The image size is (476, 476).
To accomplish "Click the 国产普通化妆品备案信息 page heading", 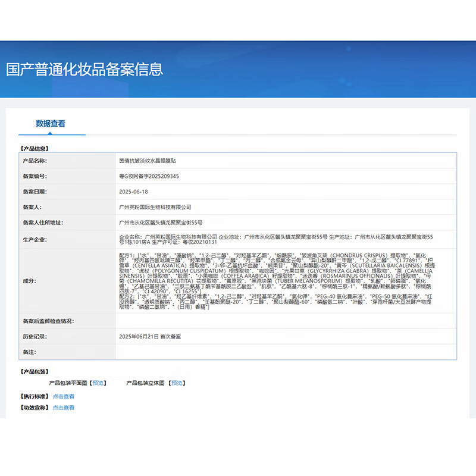I will click(84, 70).
